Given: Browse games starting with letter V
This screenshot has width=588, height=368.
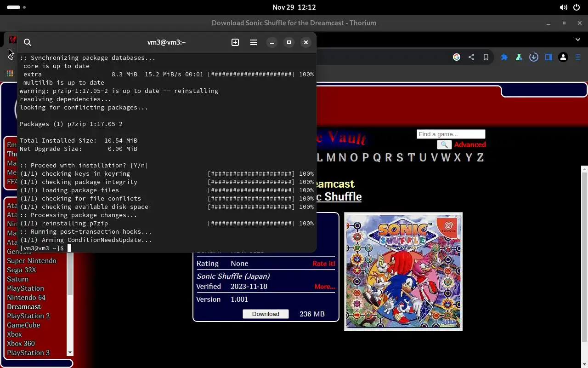Looking at the screenshot, I should point(434,158).
